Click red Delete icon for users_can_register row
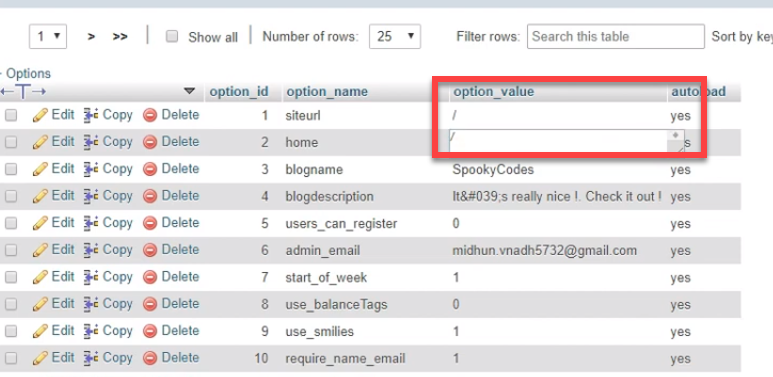 tap(150, 223)
